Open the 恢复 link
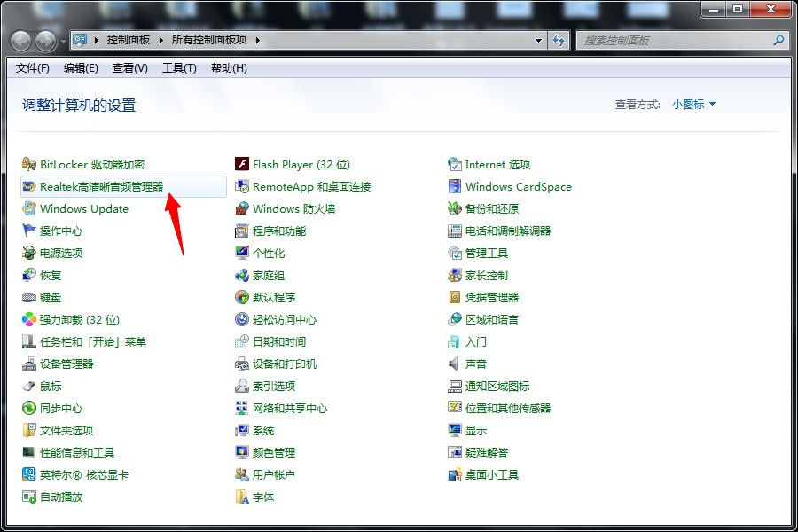The height and width of the screenshot is (532, 798). click(51, 276)
